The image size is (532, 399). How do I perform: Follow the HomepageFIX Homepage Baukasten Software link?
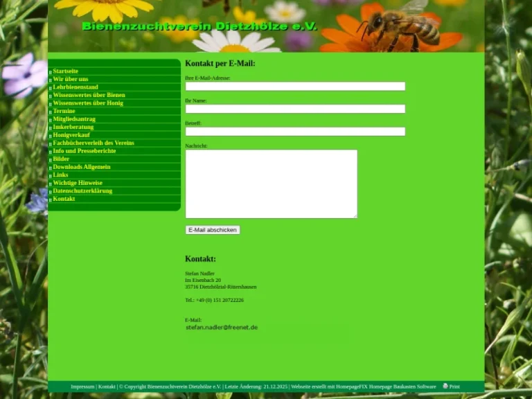coord(386,387)
